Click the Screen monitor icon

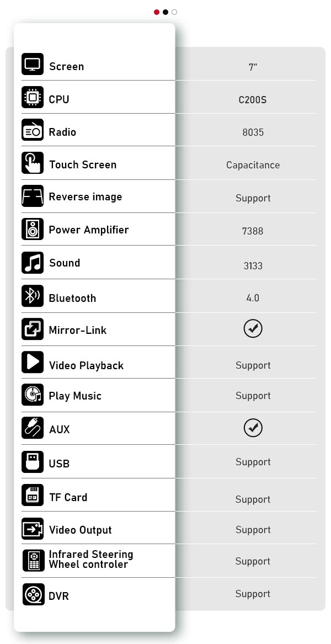click(33, 64)
